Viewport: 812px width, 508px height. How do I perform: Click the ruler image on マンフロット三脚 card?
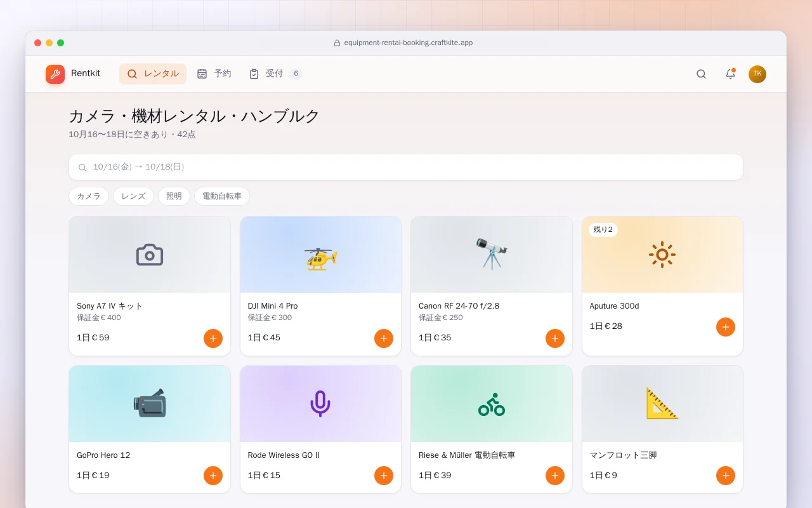point(662,404)
